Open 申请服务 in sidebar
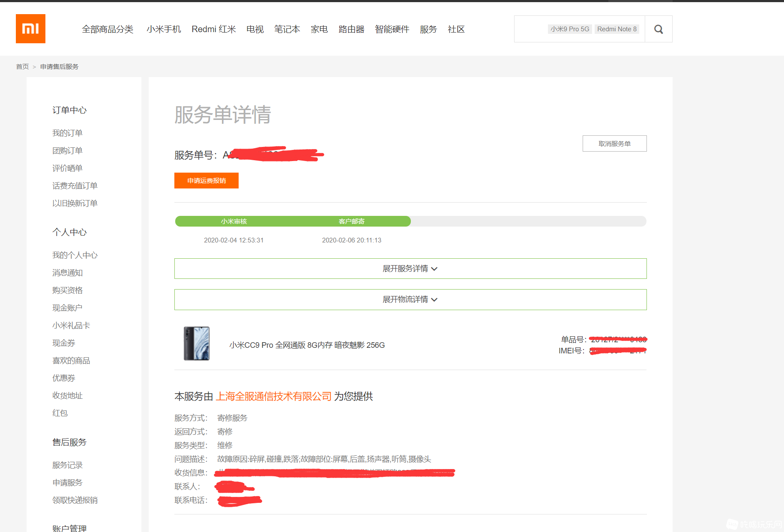 point(67,483)
